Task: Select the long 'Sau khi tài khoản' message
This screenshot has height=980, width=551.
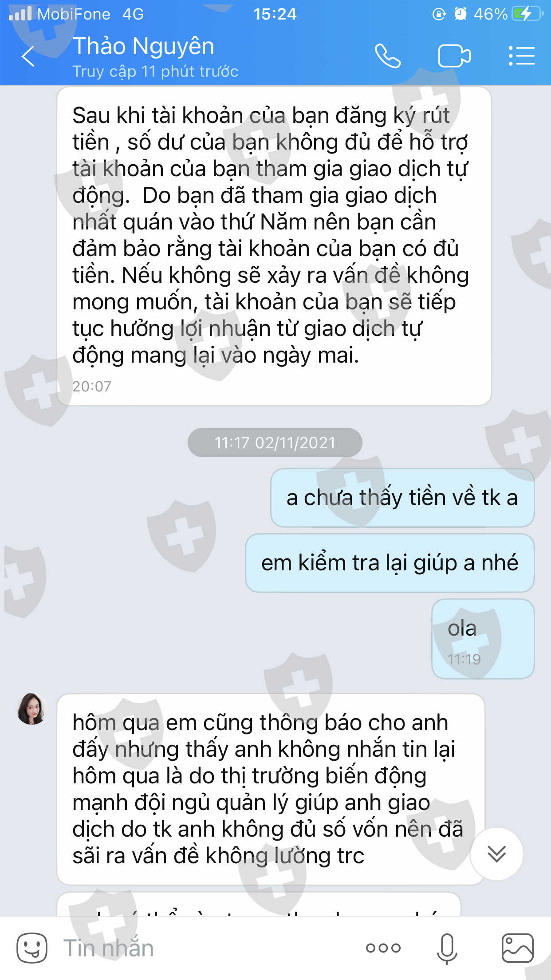Action: point(274,246)
